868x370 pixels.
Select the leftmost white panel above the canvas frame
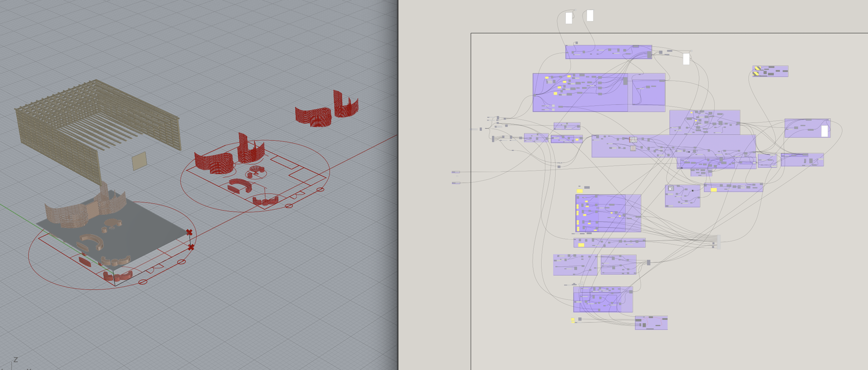(569, 18)
